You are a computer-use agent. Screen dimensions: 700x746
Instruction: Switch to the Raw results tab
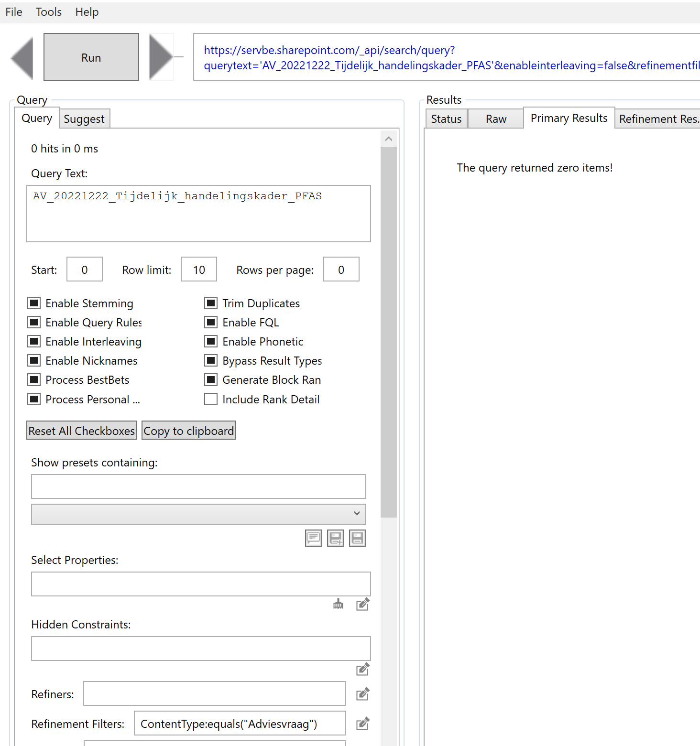tap(496, 119)
